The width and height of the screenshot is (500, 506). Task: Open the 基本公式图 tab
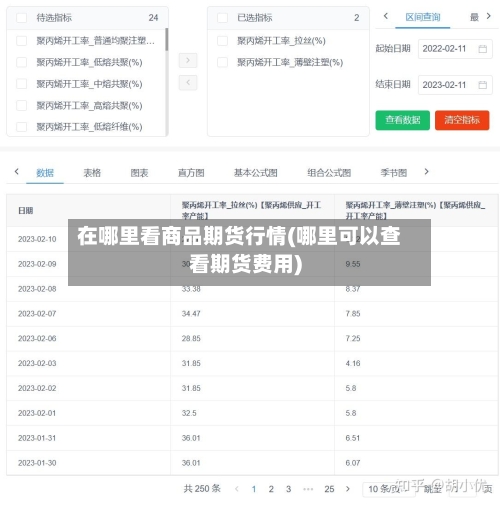(256, 173)
